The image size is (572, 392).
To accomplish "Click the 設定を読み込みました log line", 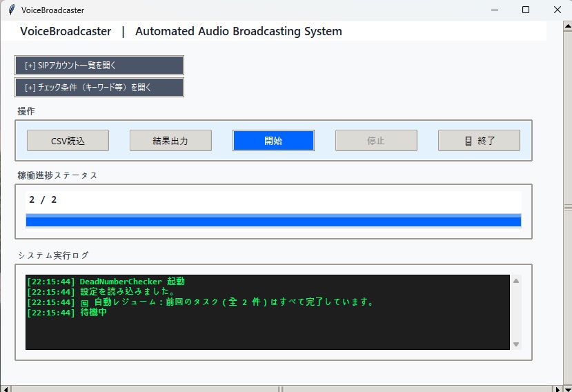I will (x=101, y=292).
